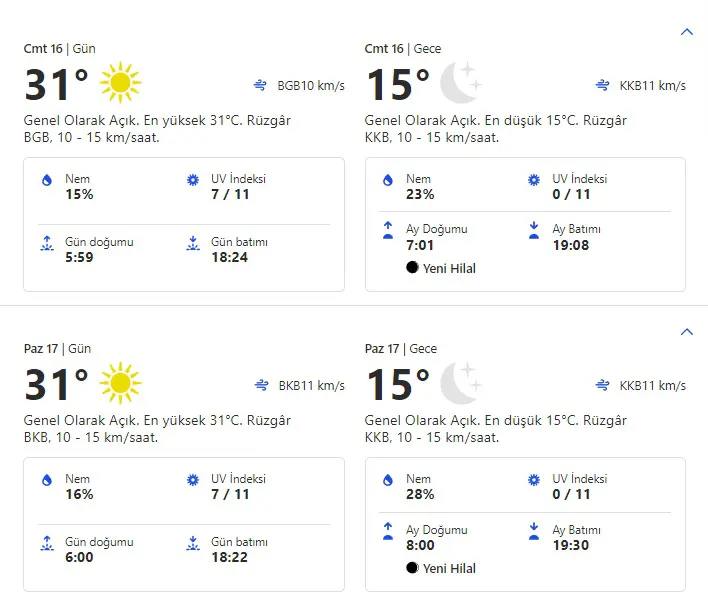708x602 pixels.
Task: Click the wind icon beside BKB11 km/s
Action: [262, 386]
